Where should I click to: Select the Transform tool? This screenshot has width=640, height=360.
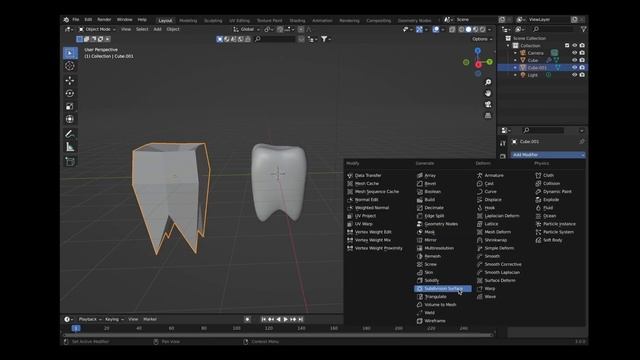pyautogui.click(x=70, y=119)
